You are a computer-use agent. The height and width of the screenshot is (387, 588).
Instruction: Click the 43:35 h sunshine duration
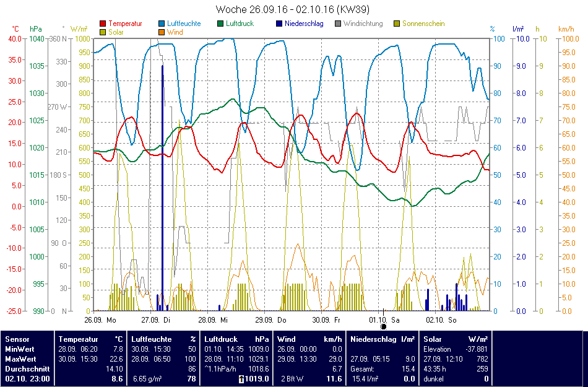435,369
